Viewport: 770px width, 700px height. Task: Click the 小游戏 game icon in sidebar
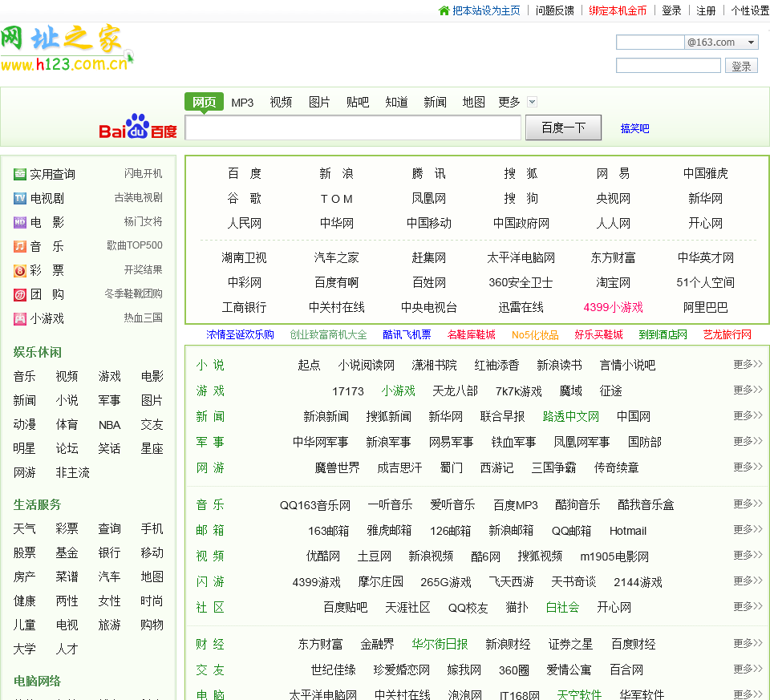tap(20, 318)
